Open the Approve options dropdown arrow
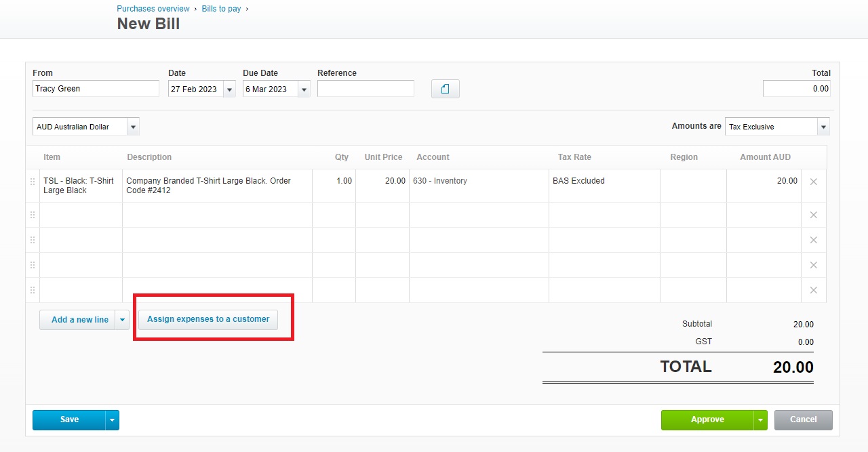The width and height of the screenshot is (868, 452). tap(760, 420)
